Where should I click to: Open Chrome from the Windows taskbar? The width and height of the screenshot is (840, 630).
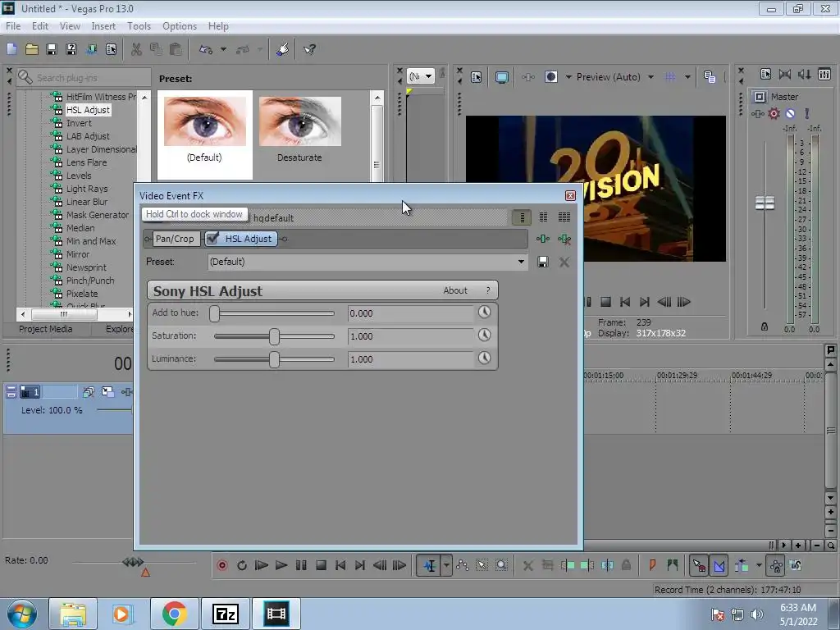pos(174,614)
